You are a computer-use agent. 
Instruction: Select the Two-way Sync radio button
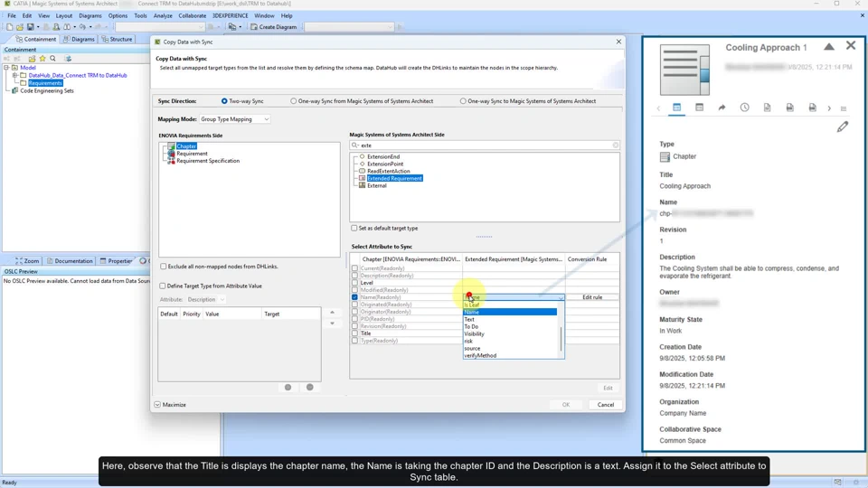coord(224,101)
